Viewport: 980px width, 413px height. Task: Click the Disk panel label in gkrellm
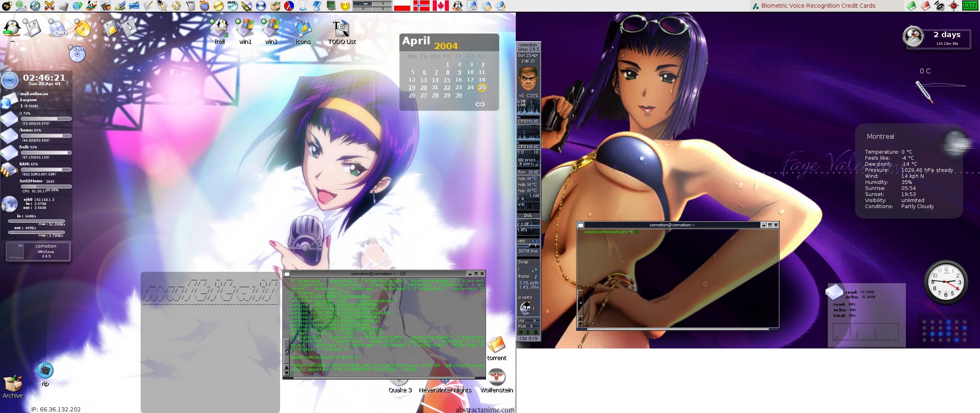[528, 216]
